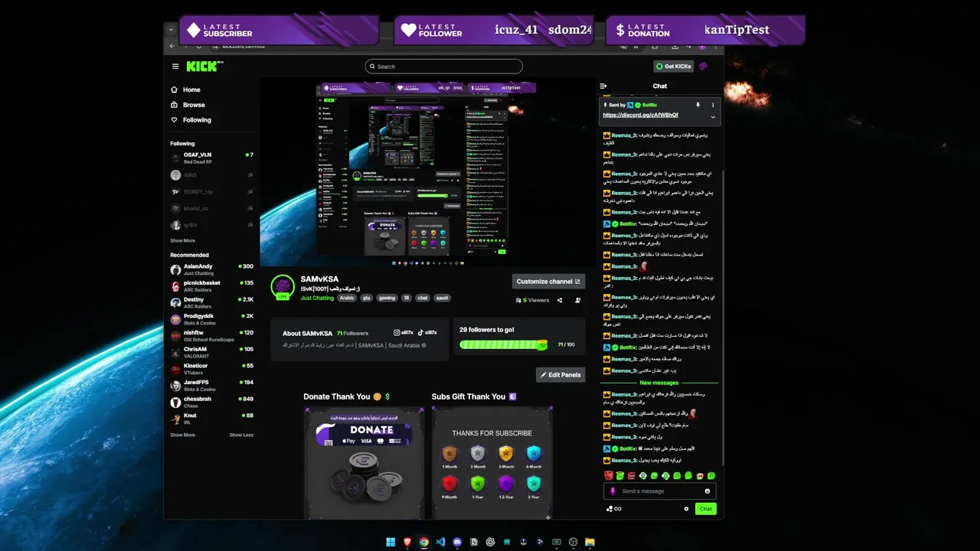The width and height of the screenshot is (980, 551).
Task: Open Destiny recommended channel
Action: (212, 302)
